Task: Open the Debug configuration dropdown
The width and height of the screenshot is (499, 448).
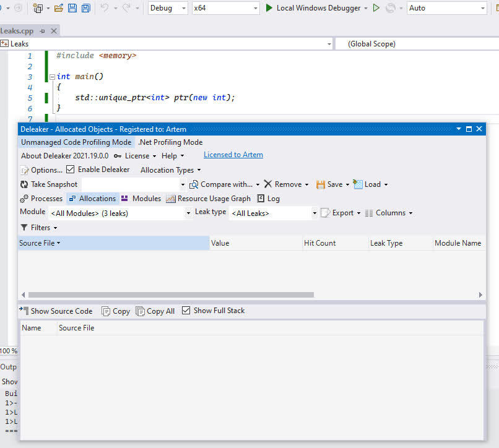Action: tap(183, 8)
